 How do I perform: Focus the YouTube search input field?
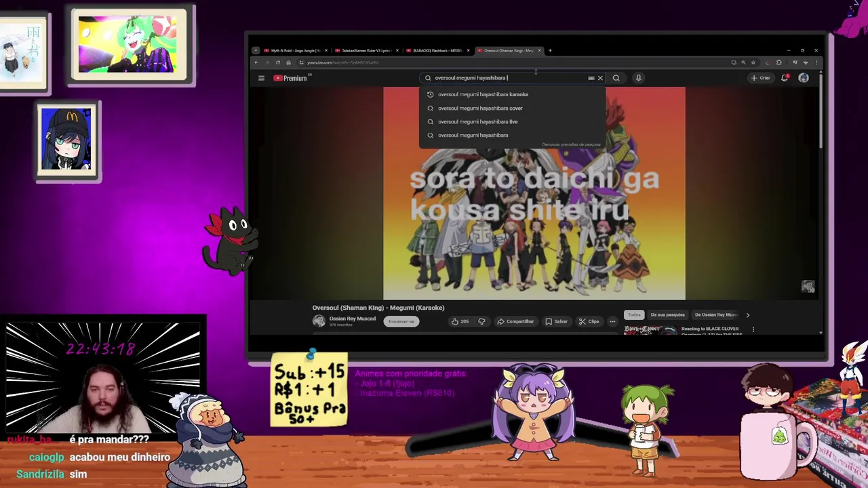pyautogui.click(x=505, y=78)
